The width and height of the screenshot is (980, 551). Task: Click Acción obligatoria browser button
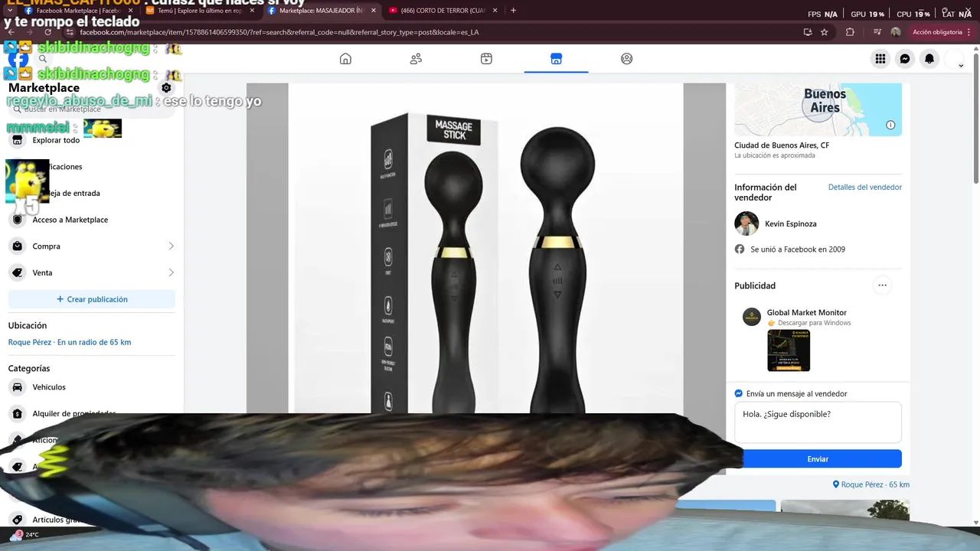937,32
